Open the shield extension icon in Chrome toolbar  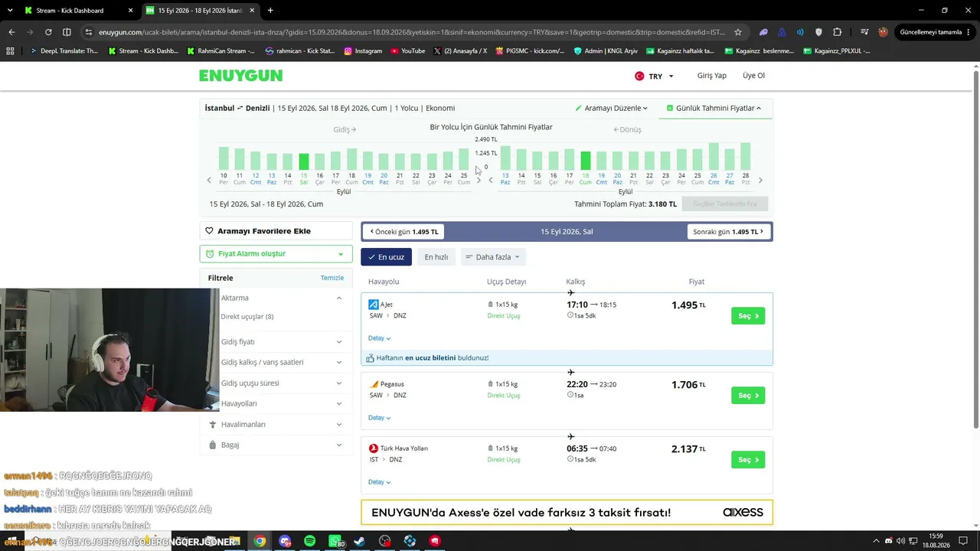point(818,32)
